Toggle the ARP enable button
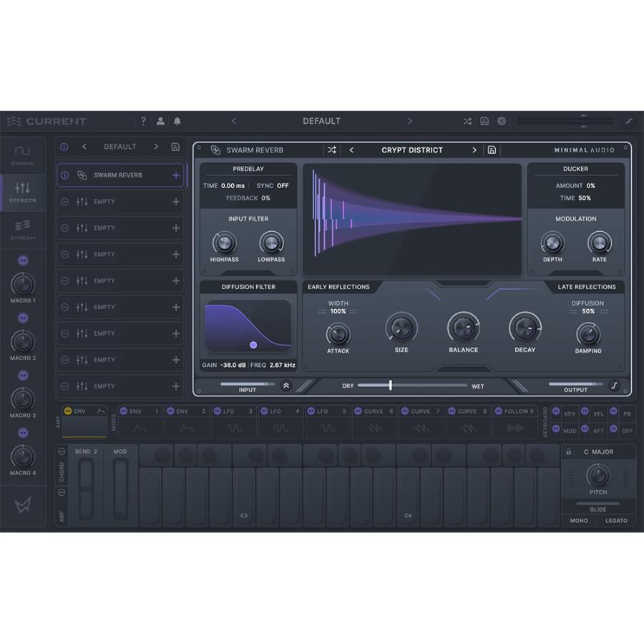Image resolution: width=644 pixels, height=644 pixels. tap(62, 492)
